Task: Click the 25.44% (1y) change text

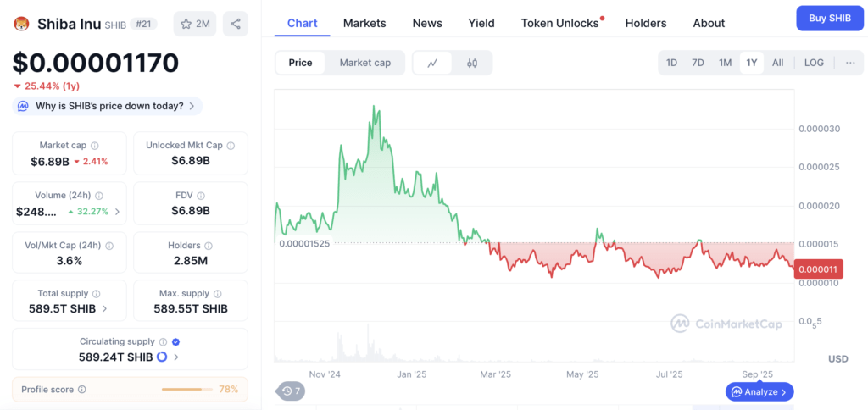Action: 52,86
